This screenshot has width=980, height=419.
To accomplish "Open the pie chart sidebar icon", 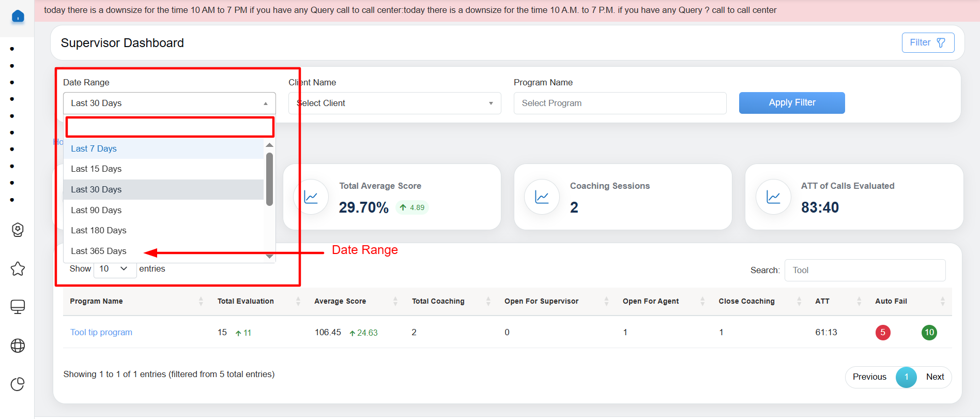I will (x=18, y=384).
